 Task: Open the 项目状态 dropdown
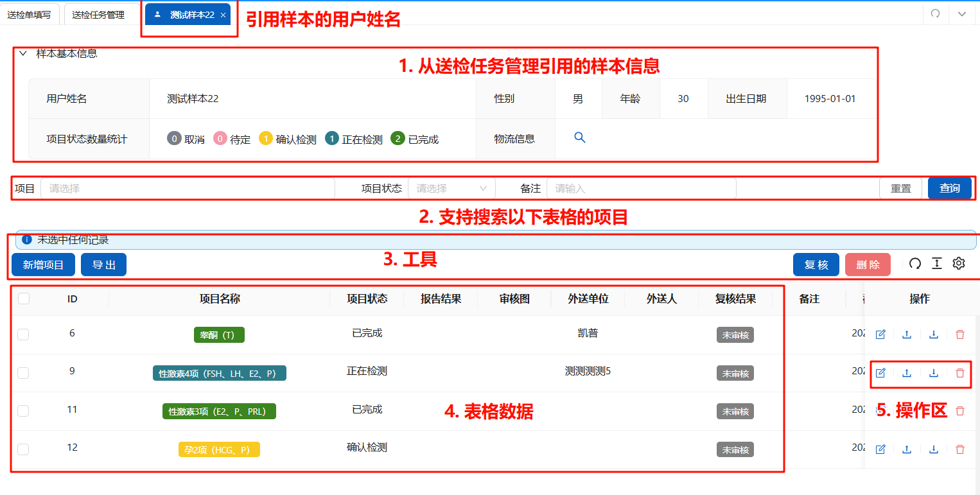point(451,189)
